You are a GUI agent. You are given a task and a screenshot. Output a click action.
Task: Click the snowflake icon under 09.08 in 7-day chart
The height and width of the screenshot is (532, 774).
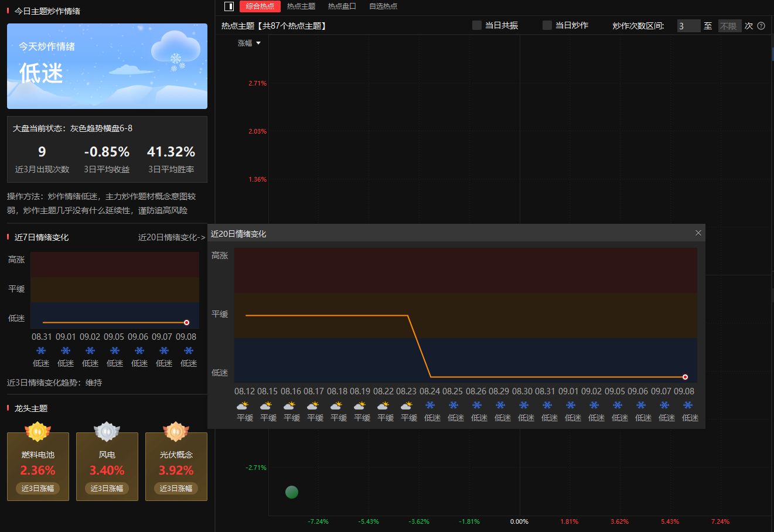point(189,350)
